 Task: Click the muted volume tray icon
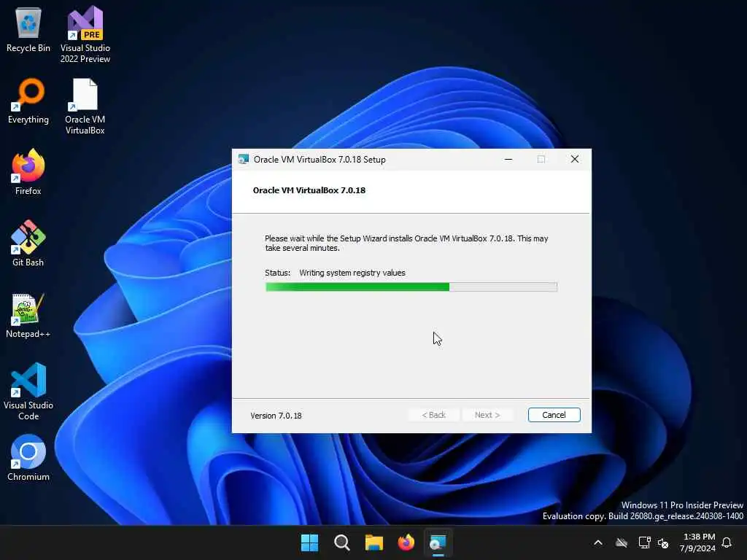[663, 542]
